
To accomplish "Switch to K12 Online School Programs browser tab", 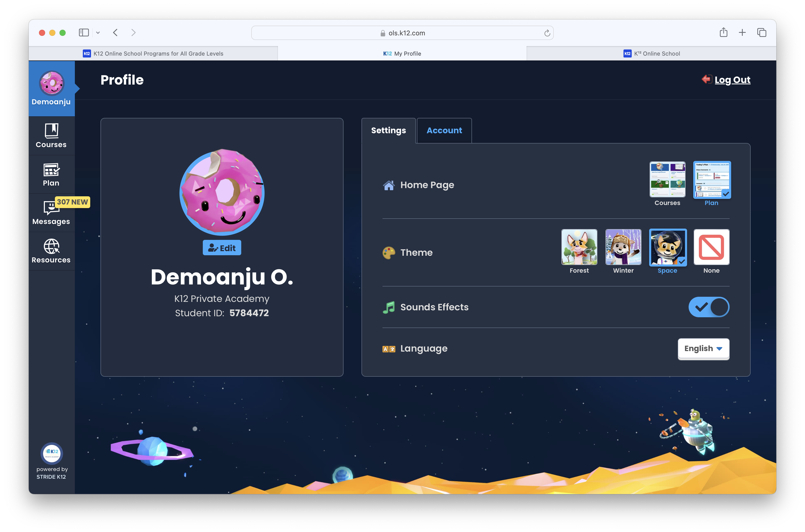I will click(153, 54).
